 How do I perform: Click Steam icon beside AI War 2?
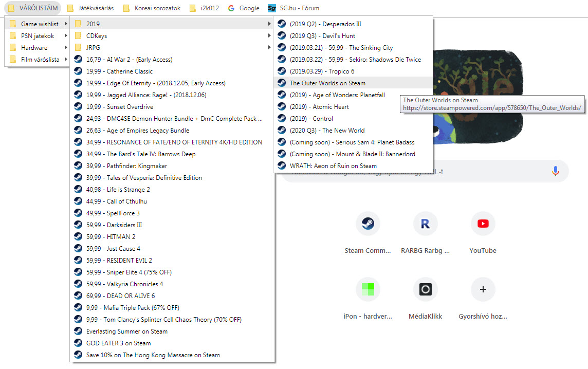(78, 59)
